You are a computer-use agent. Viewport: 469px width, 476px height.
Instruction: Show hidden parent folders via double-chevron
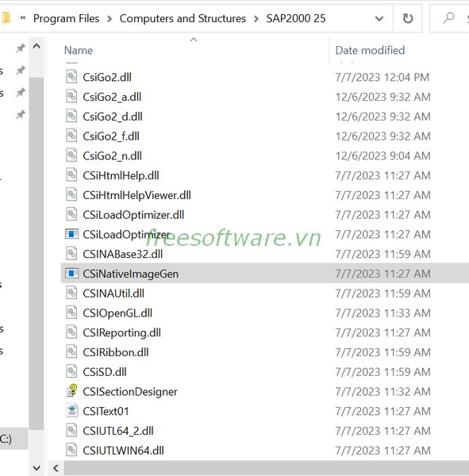click(23, 18)
